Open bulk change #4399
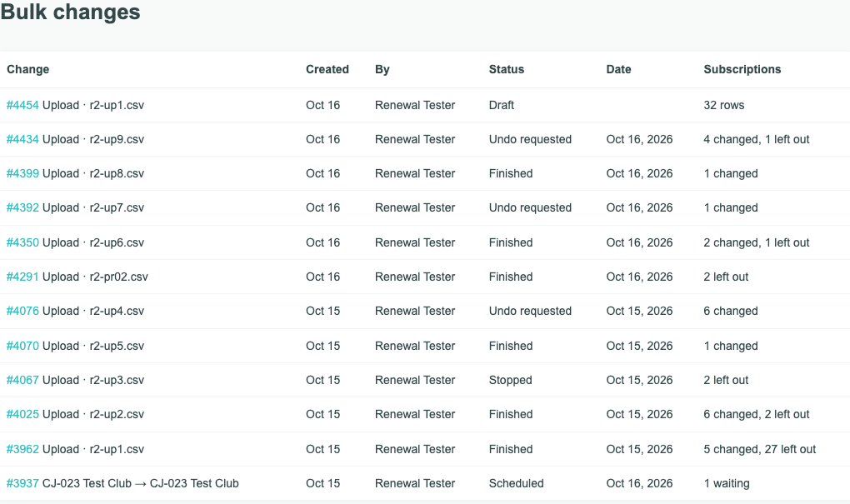Image resolution: width=850 pixels, height=504 pixels. point(22,173)
